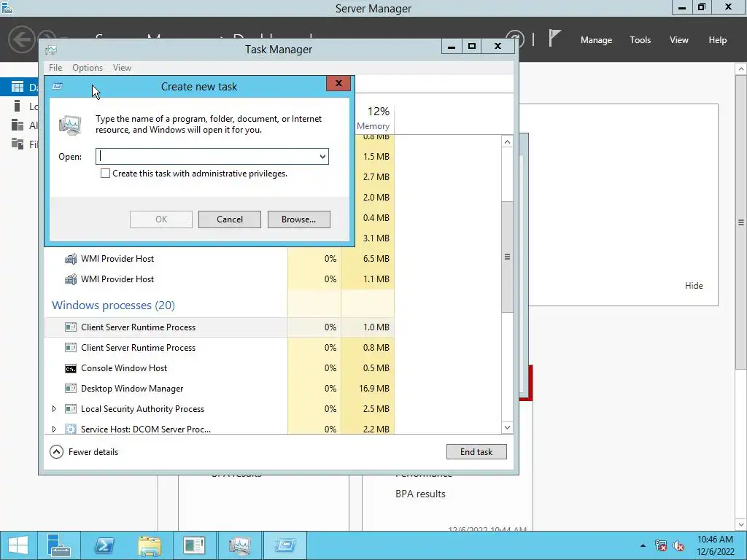Click the taskbar icon right of File Explorer
The height and width of the screenshot is (560, 747).
194,545
